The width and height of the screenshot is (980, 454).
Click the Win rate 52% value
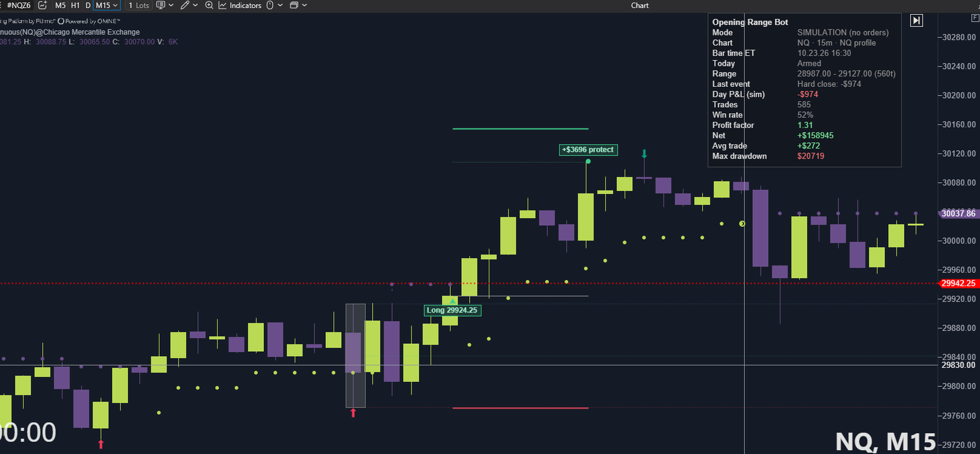(805, 115)
